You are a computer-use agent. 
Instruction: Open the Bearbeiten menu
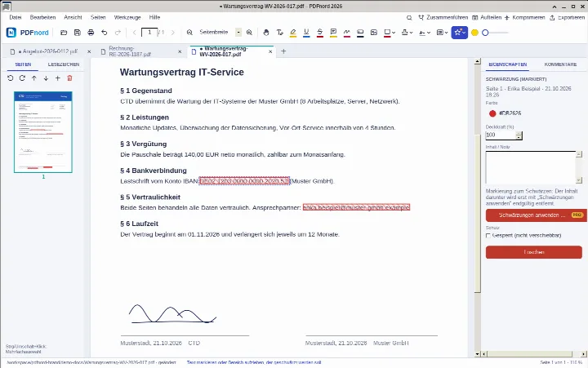click(x=42, y=17)
